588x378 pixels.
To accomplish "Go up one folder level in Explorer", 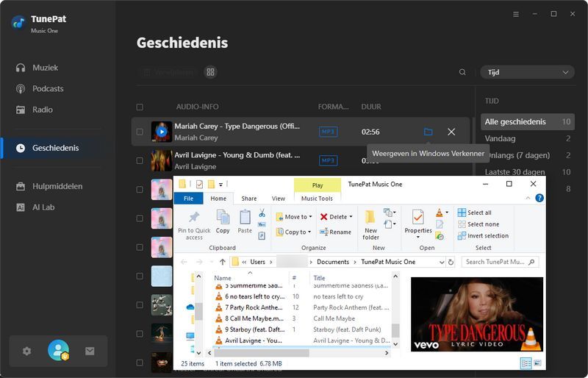I will click(223, 262).
